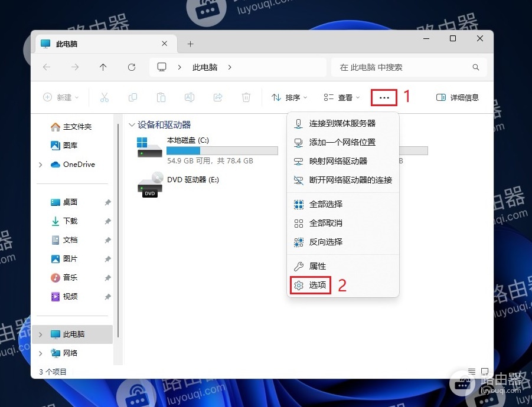Expand the 此电脑 tree node
The width and height of the screenshot is (532, 407).
pyautogui.click(x=41, y=334)
